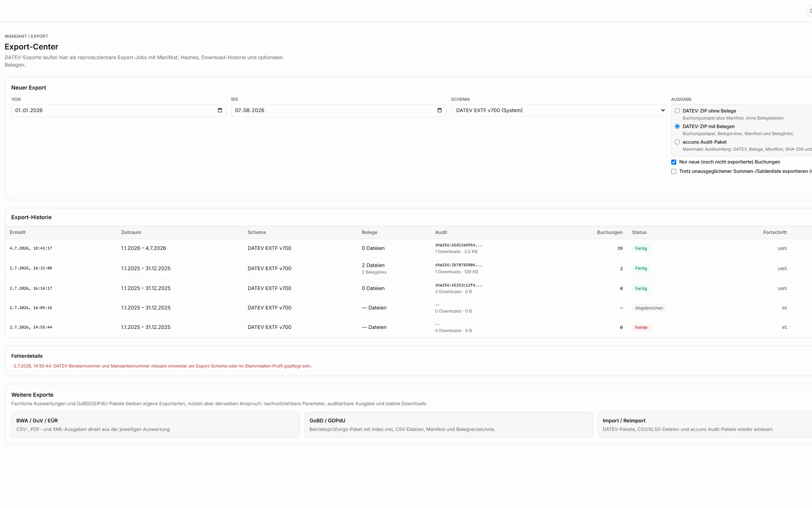This screenshot has width=812, height=508.
Task: Select DATEV-ZIP mit Belegen radio button
Action: pyautogui.click(x=677, y=127)
